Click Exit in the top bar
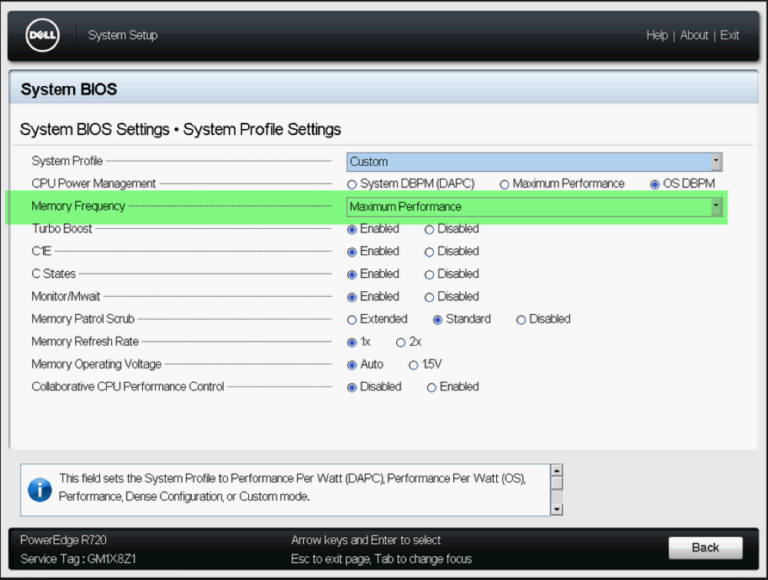This screenshot has width=768, height=580. pyautogui.click(x=730, y=35)
